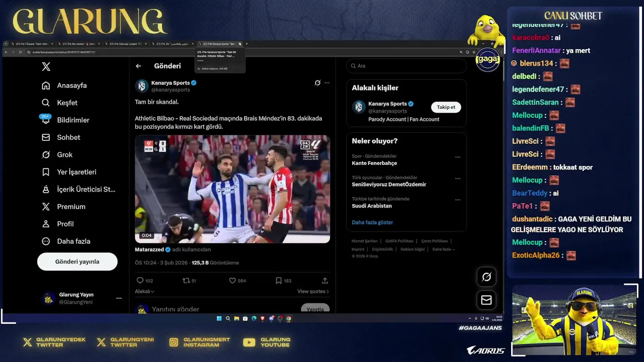This screenshot has height=362, width=644.
Task: Open Gizlilik Politikası footer link
Action: pos(399,241)
